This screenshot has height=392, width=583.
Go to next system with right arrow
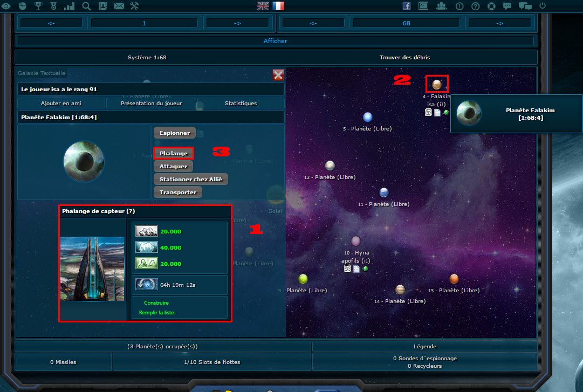[x=499, y=23]
